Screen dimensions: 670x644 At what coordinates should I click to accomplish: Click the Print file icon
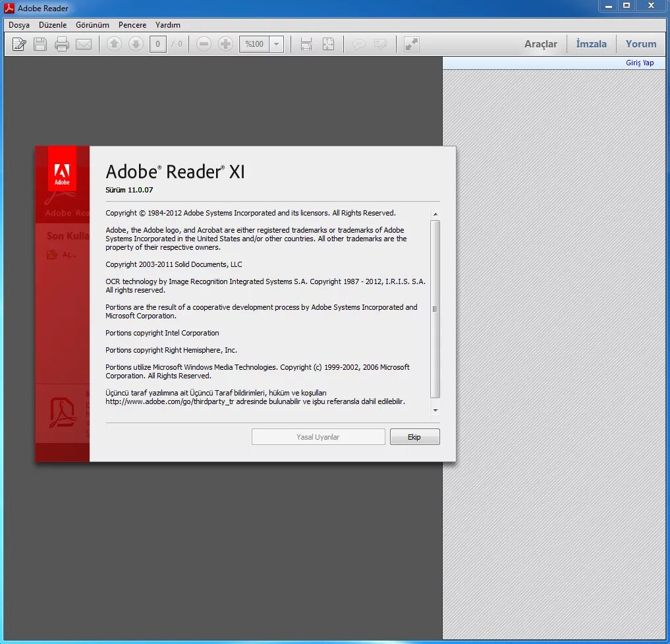point(61,44)
